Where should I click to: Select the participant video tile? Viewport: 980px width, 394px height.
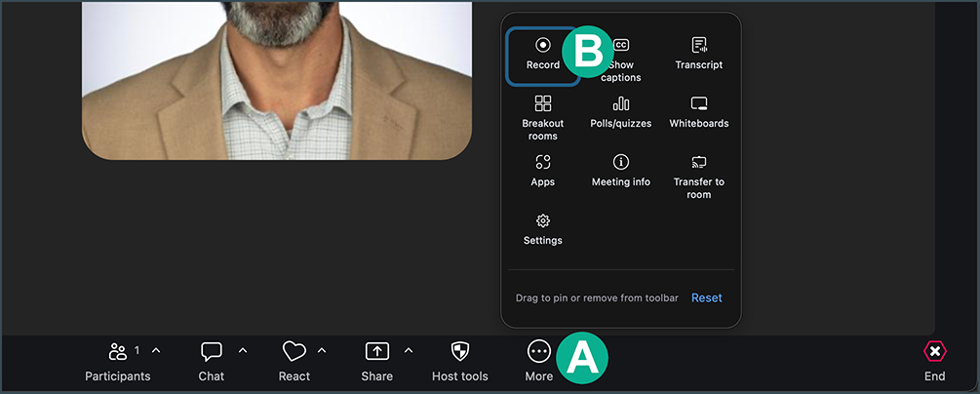click(x=277, y=80)
